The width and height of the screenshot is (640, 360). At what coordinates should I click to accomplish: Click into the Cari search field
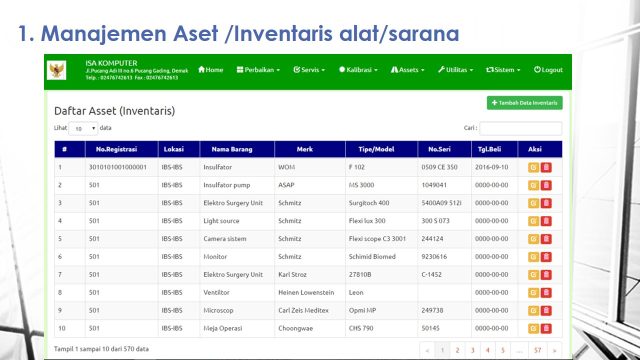point(520,128)
